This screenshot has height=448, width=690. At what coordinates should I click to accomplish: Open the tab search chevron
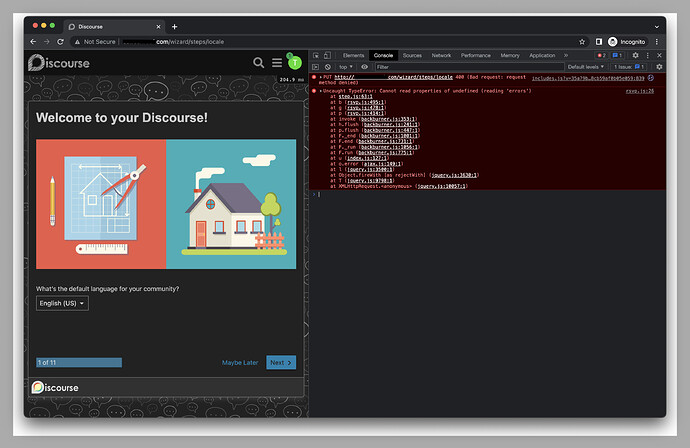pos(657,27)
